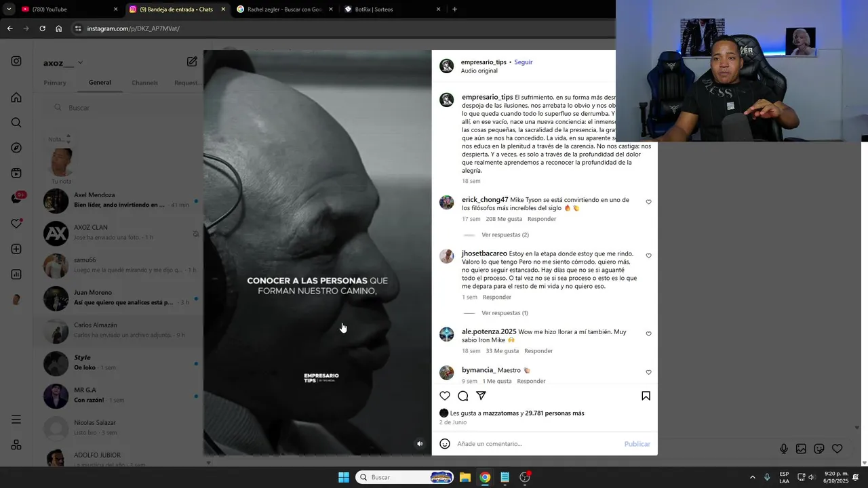The image size is (868, 488).
Task: Open Messages icon with notification badge
Action: [x=16, y=199]
